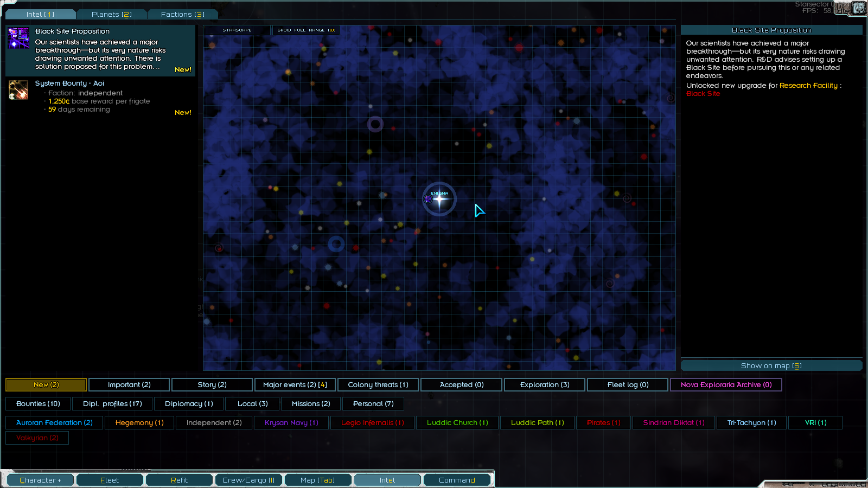This screenshot has height=488, width=868.
Task: Toggle the Colony threats (1) filter
Action: click(x=378, y=384)
